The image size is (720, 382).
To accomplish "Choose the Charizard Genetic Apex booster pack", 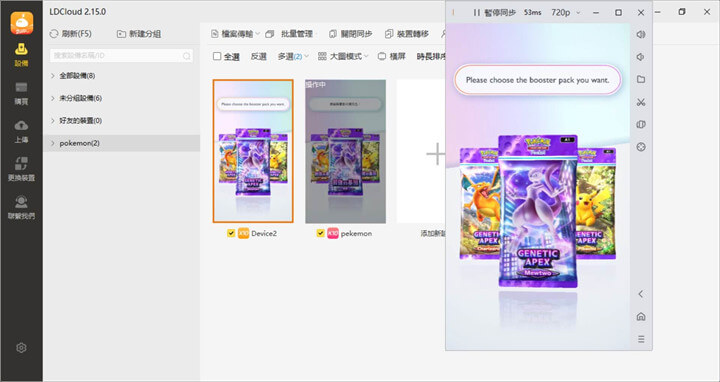I will point(479,203).
